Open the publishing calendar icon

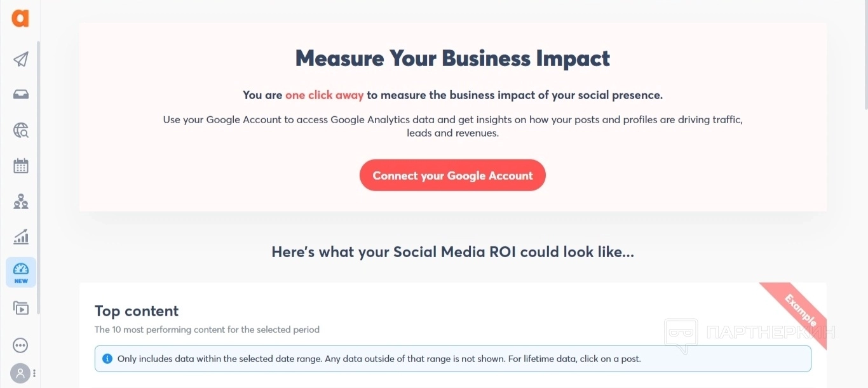click(x=21, y=166)
